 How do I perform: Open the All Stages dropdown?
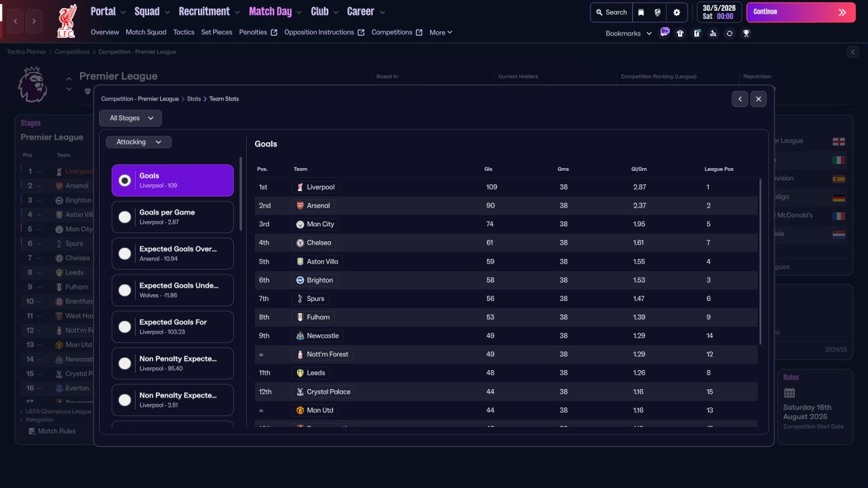pos(131,118)
